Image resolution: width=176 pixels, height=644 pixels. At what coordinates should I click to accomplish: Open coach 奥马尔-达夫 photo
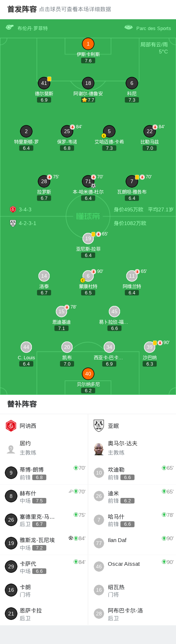(x=99, y=449)
